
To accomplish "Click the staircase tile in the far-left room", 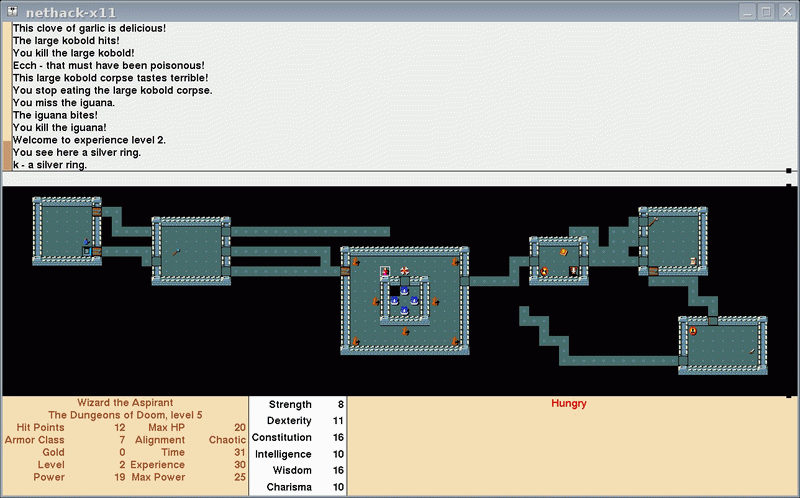I will (87, 251).
